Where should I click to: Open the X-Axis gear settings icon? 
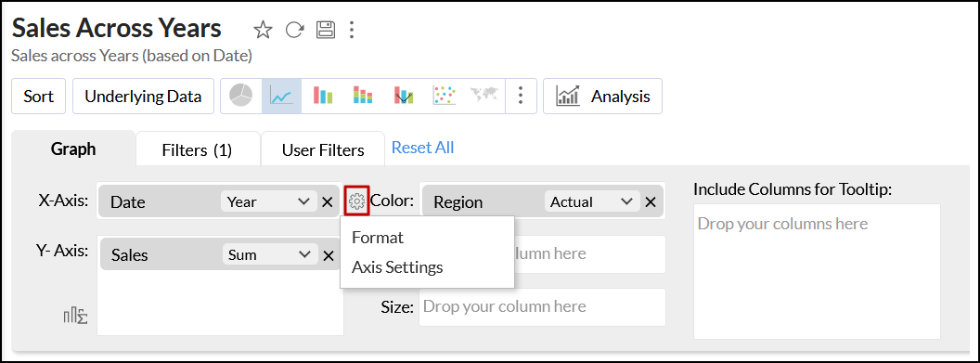pos(357,201)
